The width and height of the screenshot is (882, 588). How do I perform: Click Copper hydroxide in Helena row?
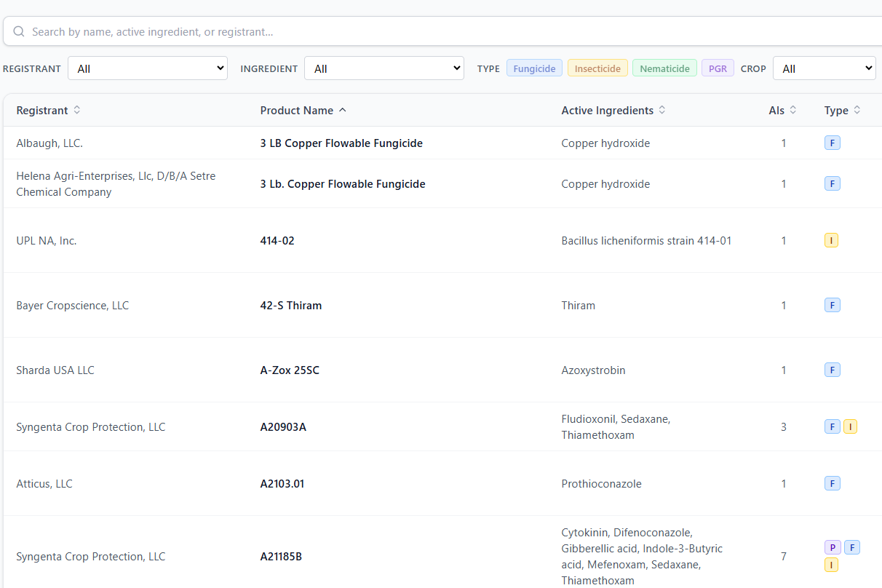(x=605, y=184)
